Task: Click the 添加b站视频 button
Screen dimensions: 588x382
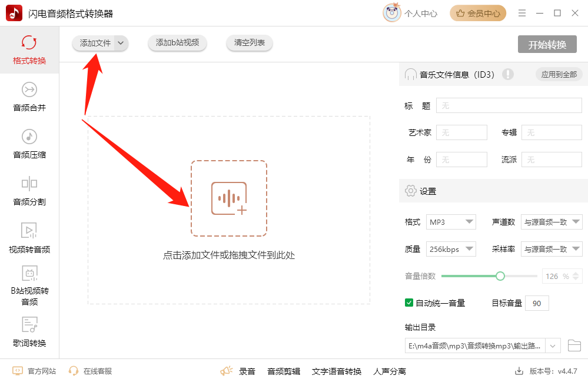Action: point(177,43)
